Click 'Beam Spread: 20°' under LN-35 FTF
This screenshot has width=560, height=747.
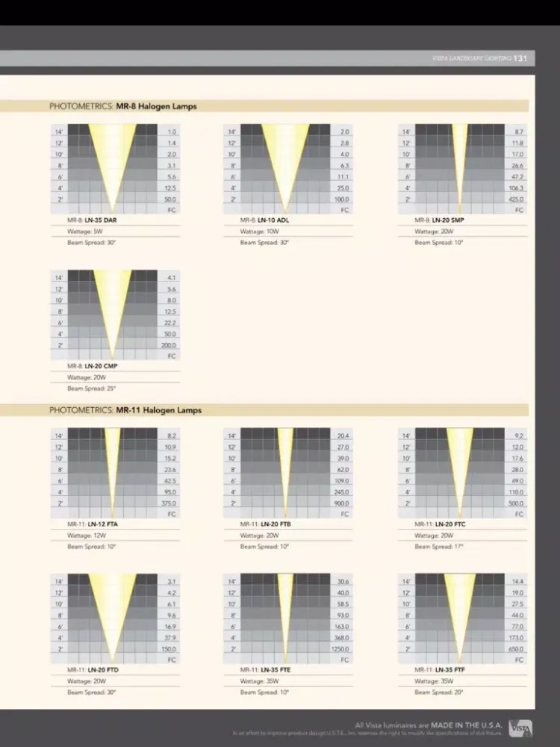439,692
